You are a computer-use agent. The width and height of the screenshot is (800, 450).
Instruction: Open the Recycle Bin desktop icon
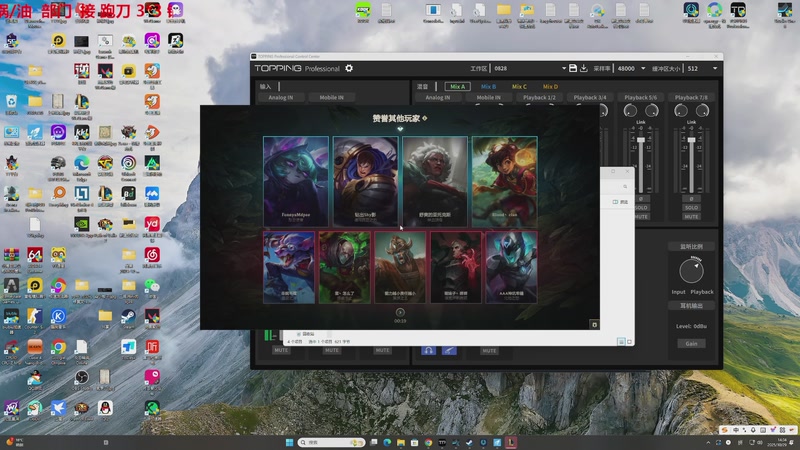(x=11, y=104)
